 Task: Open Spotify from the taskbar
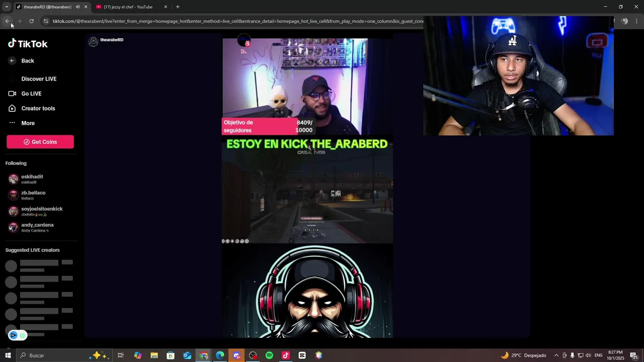tap(269, 355)
